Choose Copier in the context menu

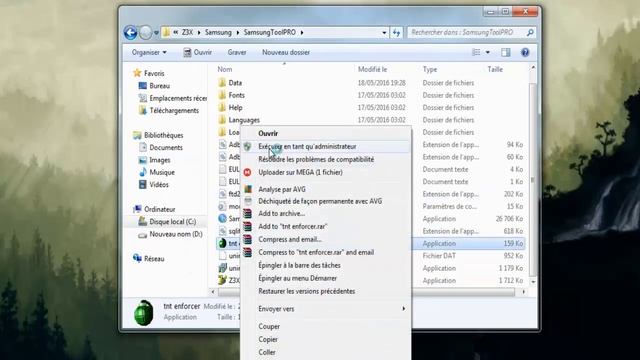coord(326,340)
